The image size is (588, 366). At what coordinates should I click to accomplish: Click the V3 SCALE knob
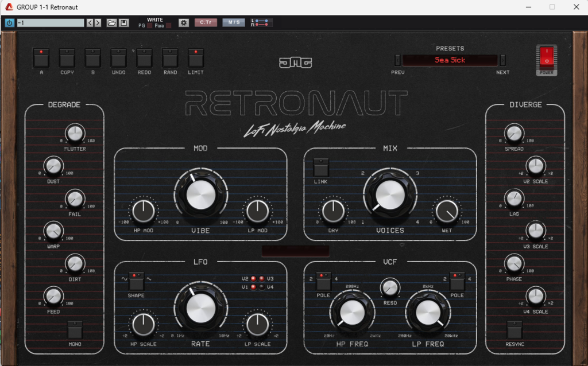[x=536, y=231]
